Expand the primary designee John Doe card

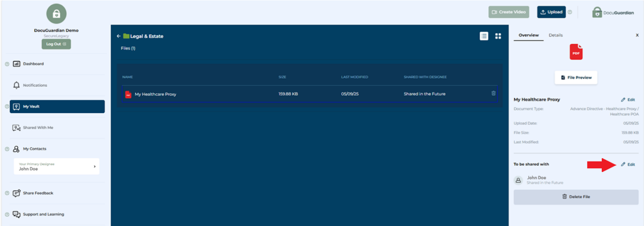[56, 166]
